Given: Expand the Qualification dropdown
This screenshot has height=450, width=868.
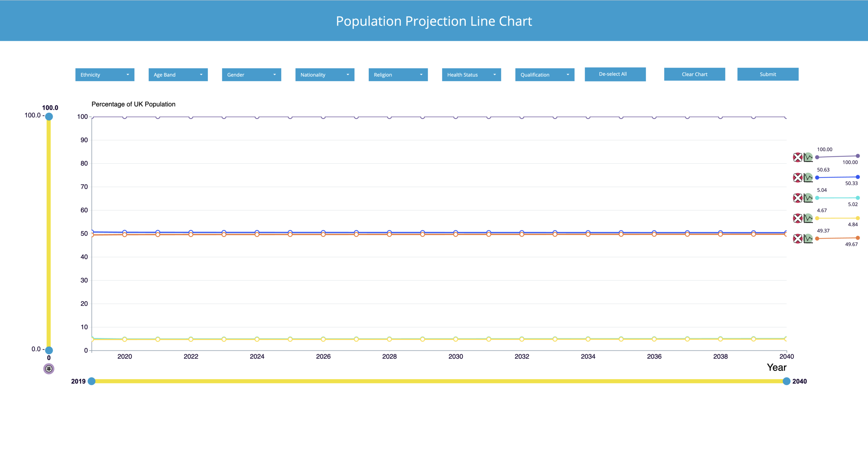Looking at the screenshot, I should click(x=545, y=75).
